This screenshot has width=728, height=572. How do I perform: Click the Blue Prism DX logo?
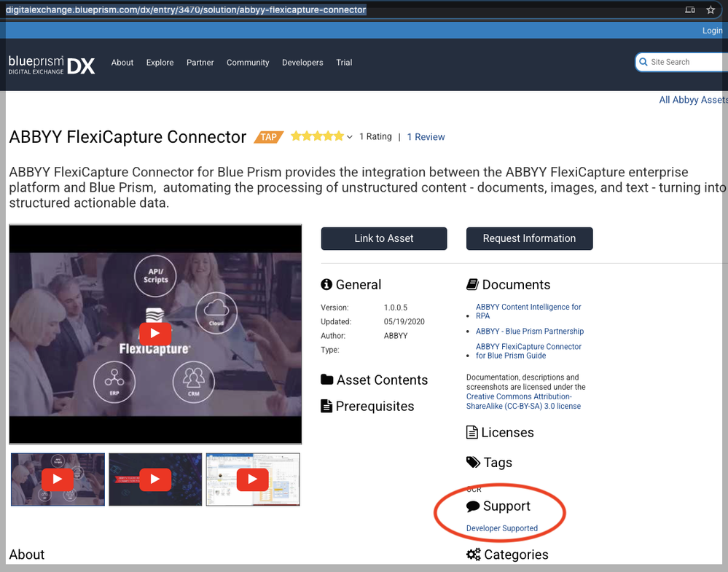(x=52, y=65)
